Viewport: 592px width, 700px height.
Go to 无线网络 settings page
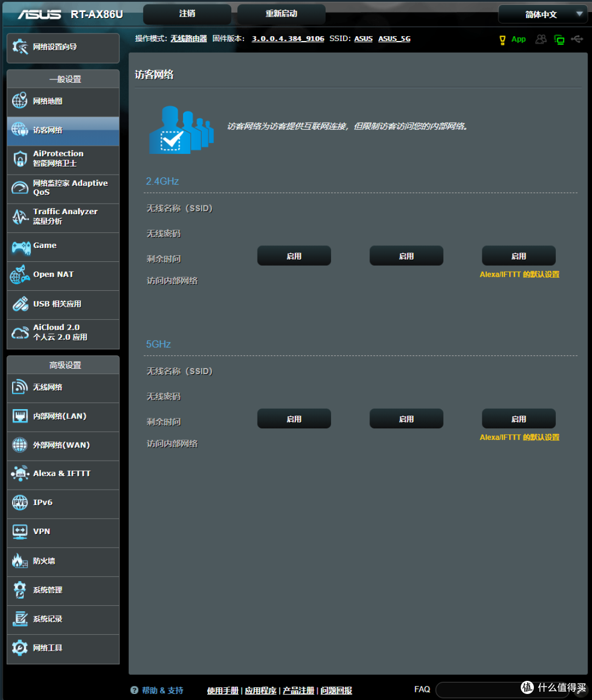pos(63,387)
